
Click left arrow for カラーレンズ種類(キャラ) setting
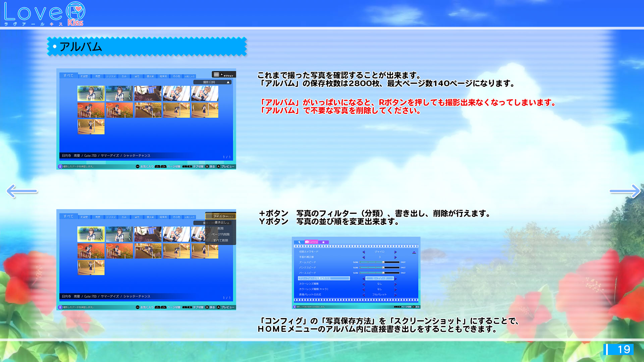tap(364, 289)
